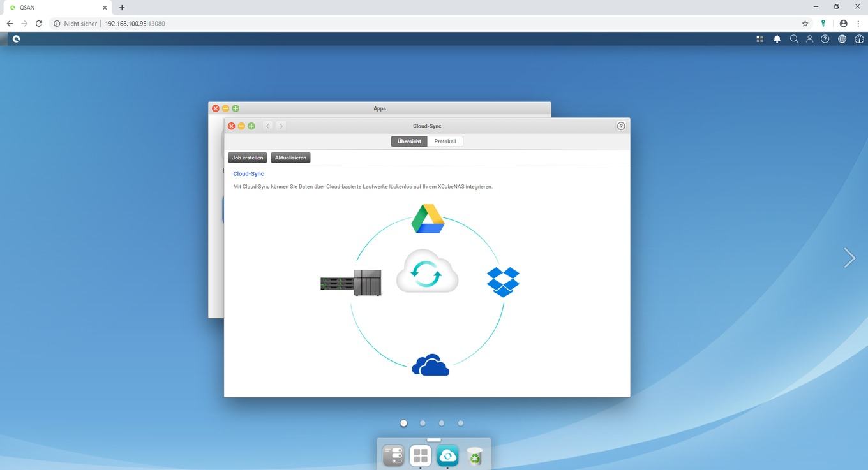Bookmark the page with the star icon
Screen dimensions: 868x470
pos(805,23)
